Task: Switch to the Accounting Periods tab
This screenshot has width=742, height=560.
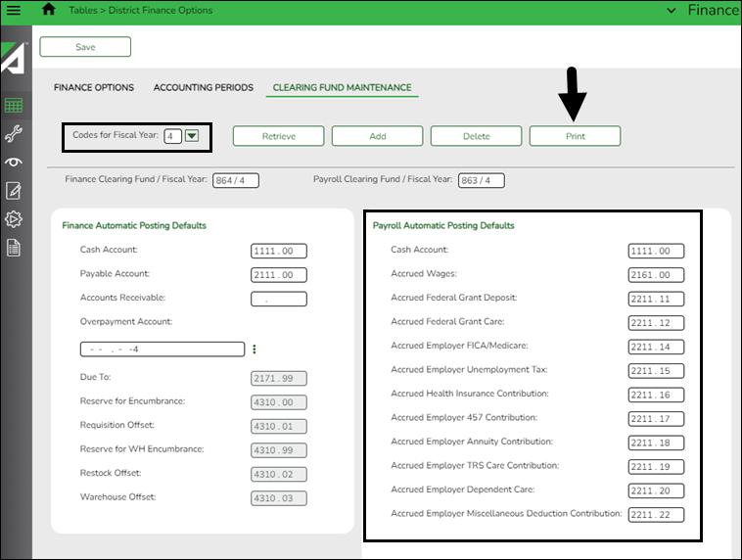Action: [203, 87]
